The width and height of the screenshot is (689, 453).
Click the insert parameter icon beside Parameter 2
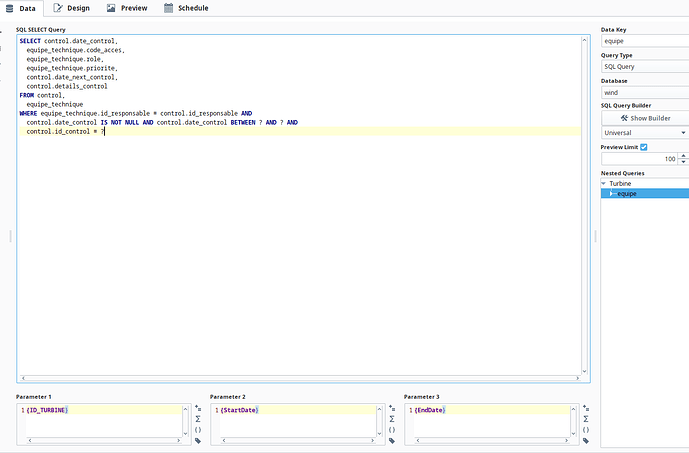[x=392, y=408]
